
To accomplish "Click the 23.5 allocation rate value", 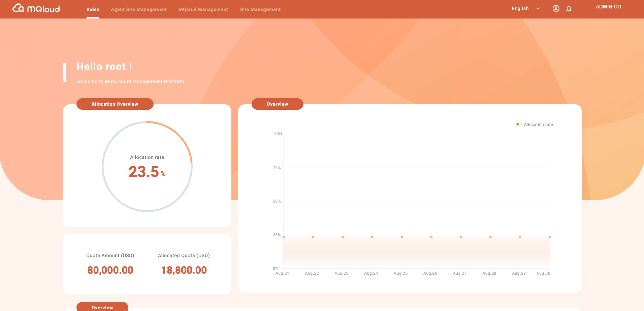I will (x=144, y=172).
